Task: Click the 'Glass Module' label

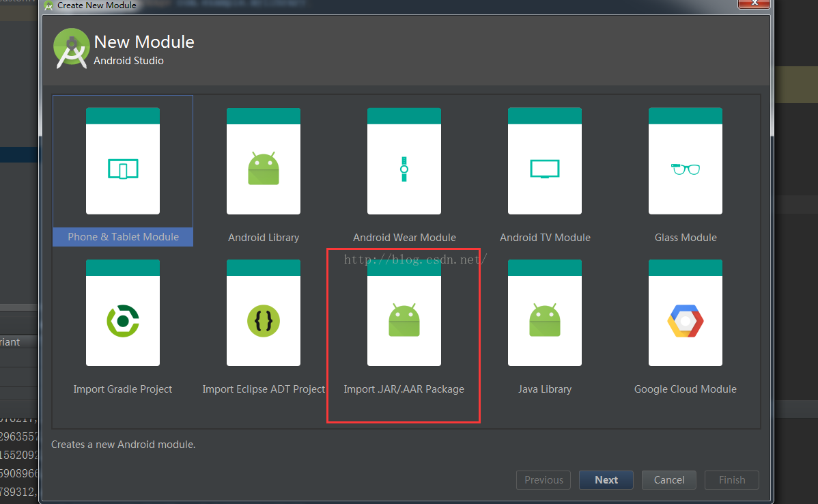Action: [686, 238]
